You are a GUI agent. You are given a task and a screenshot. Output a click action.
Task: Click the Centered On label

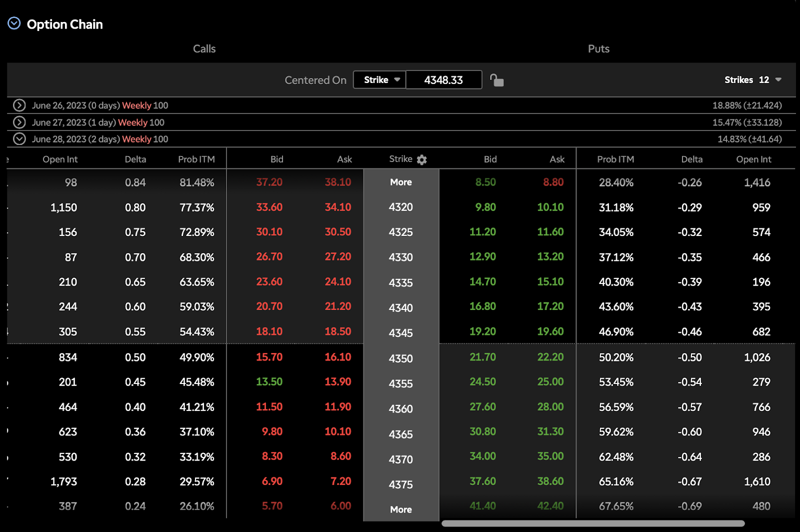(x=315, y=80)
